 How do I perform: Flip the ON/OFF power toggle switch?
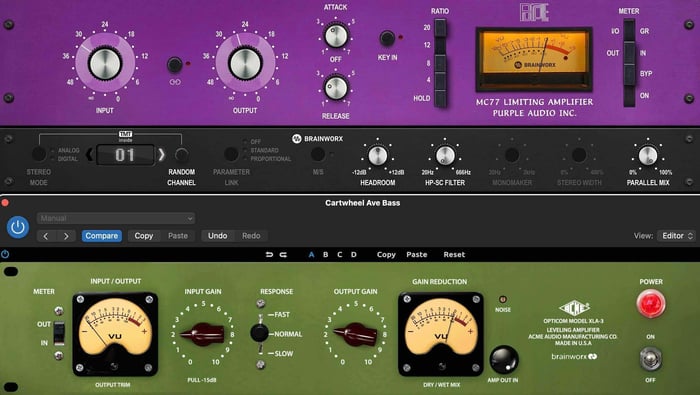(650, 359)
